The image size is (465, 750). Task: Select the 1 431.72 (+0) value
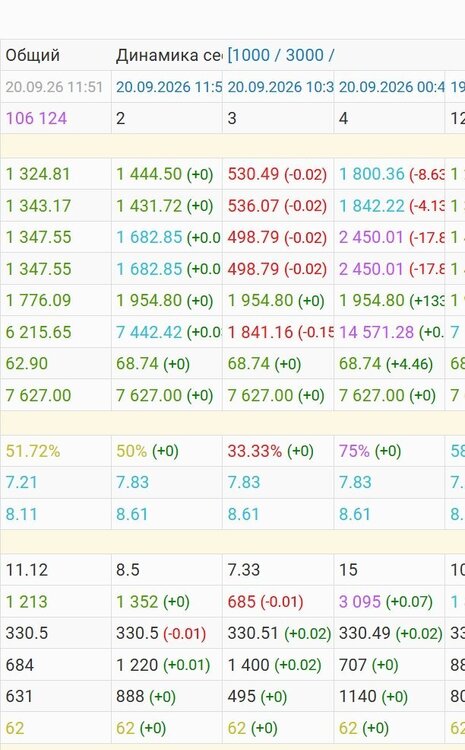tap(165, 206)
